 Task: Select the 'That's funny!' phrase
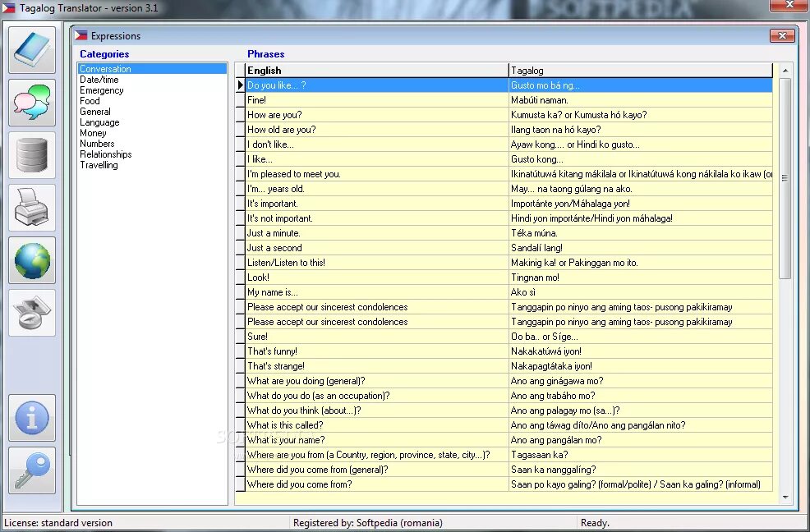point(376,351)
